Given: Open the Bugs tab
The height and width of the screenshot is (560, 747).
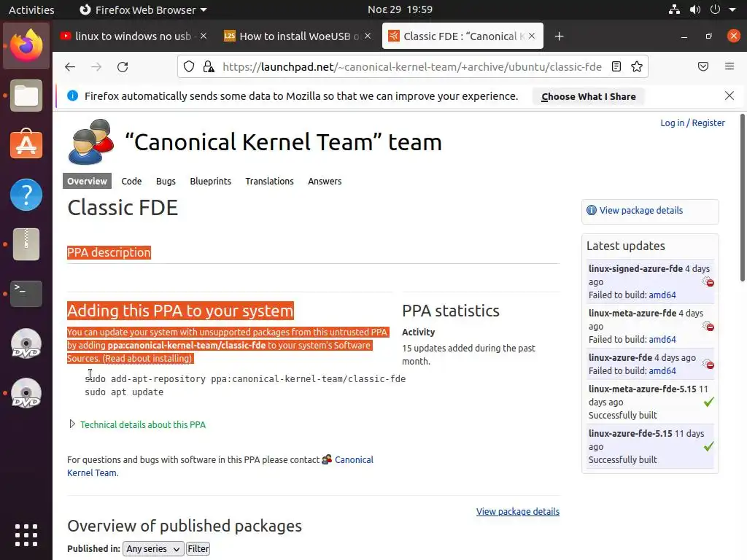Looking at the screenshot, I should click(166, 181).
